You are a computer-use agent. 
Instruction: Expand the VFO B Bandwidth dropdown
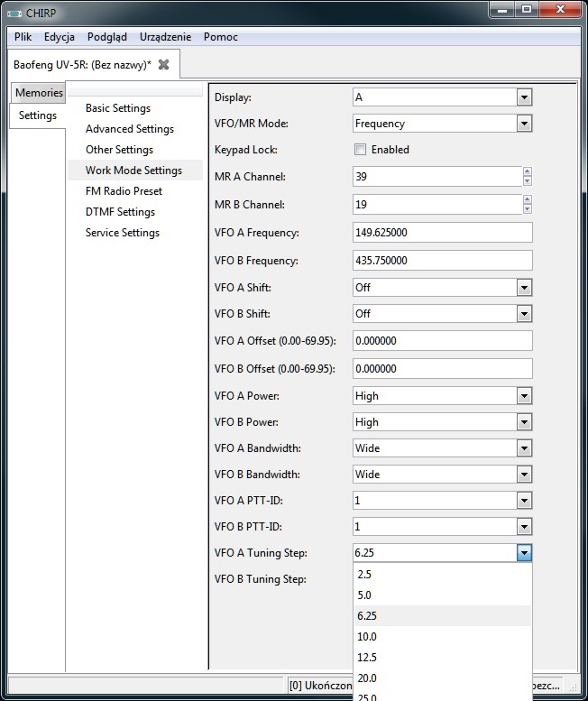(x=524, y=475)
